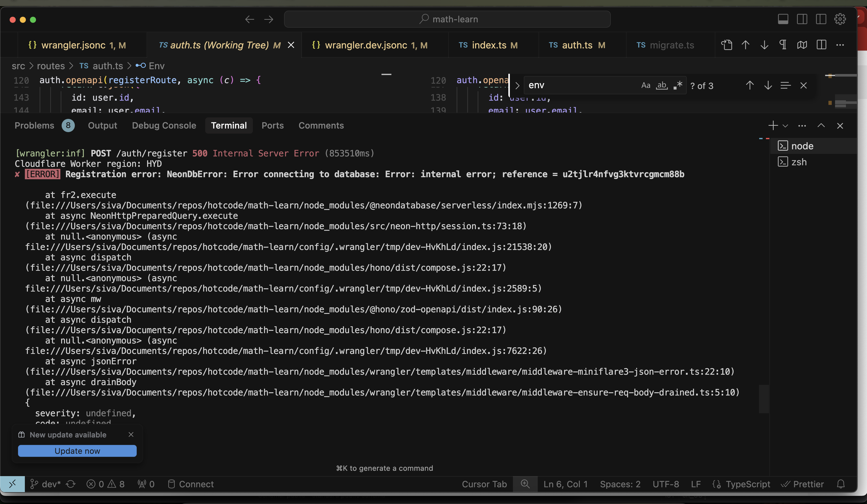Image resolution: width=867 pixels, height=504 pixels.
Task: Open terminal panel More Actions ellipsis
Action: 802,125
